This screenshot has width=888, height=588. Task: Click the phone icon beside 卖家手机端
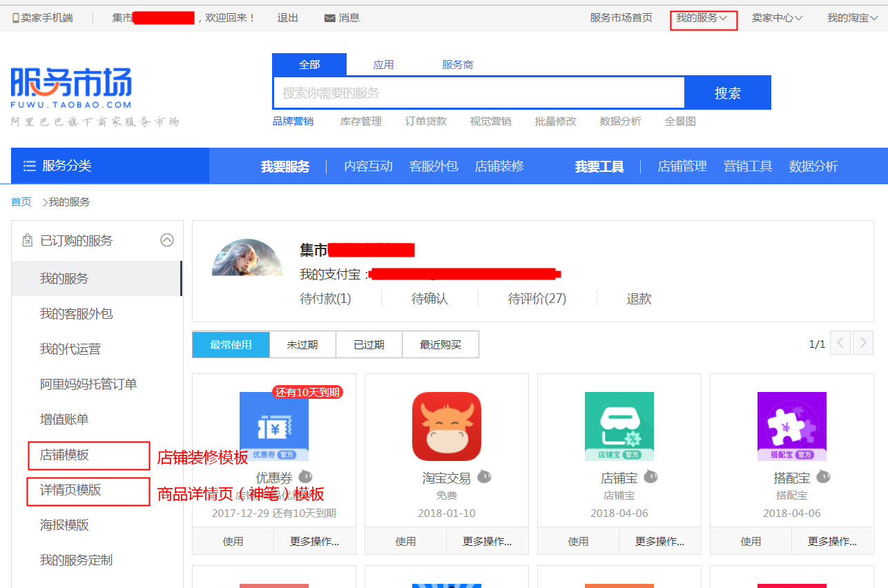(x=16, y=18)
